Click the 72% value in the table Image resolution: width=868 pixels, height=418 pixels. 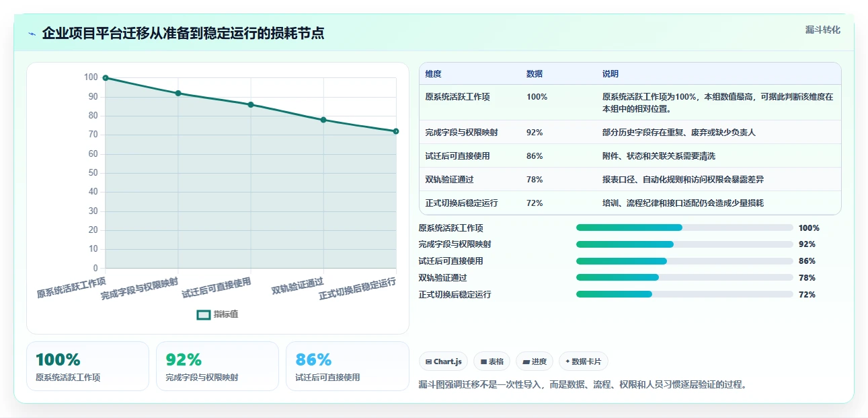click(535, 203)
